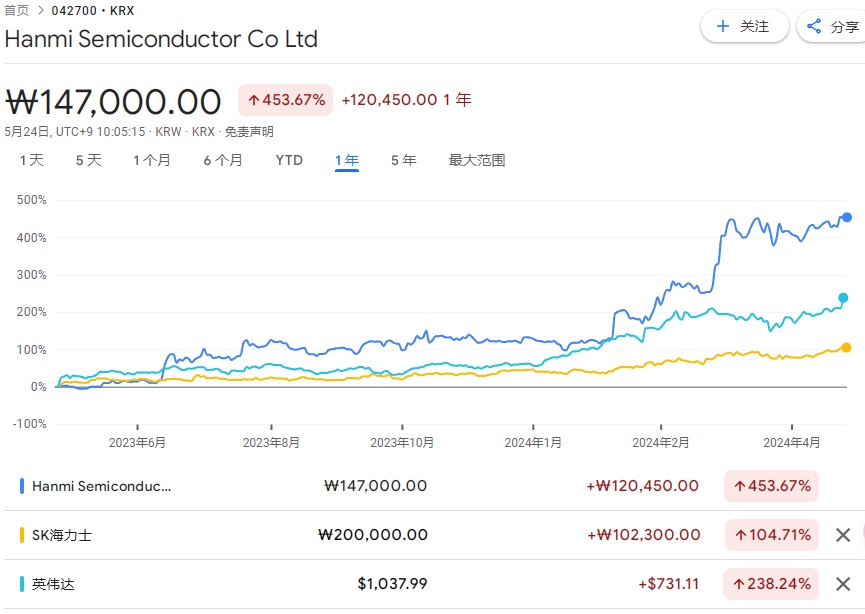Click the breadcrumb chevron after 首页
Image resolution: width=865 pixels, height=614 pixels.
coord(41,11)
